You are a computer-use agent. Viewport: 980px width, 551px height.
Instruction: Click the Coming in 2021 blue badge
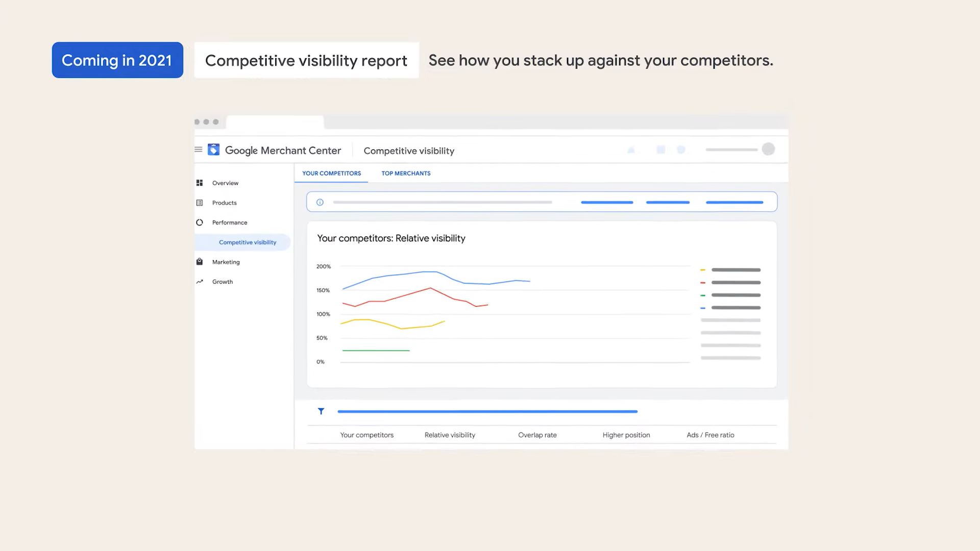click(117, 60)
